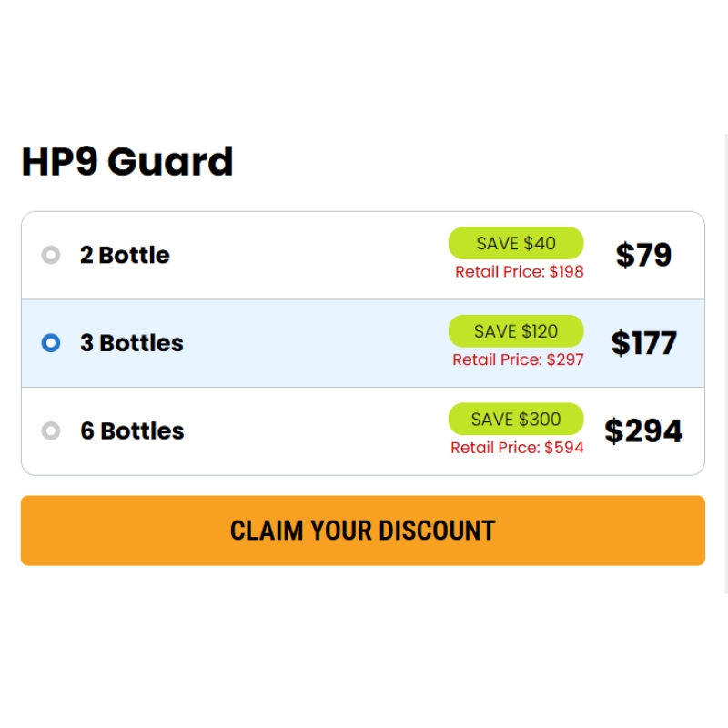728x728 pixels.
Task: Click the selected 3 Bottles radio button
Action: [51, 343]
